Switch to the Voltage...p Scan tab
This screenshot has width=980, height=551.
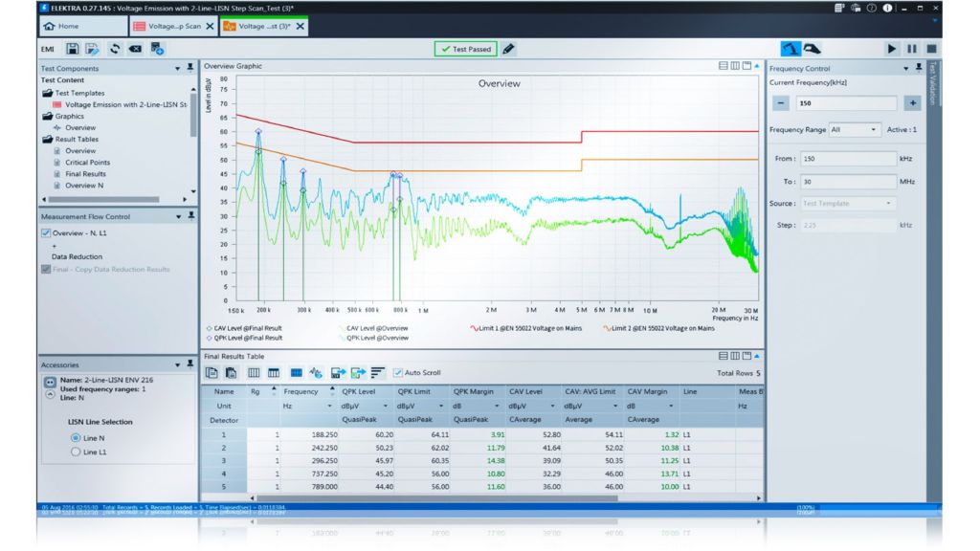(167, 26)
